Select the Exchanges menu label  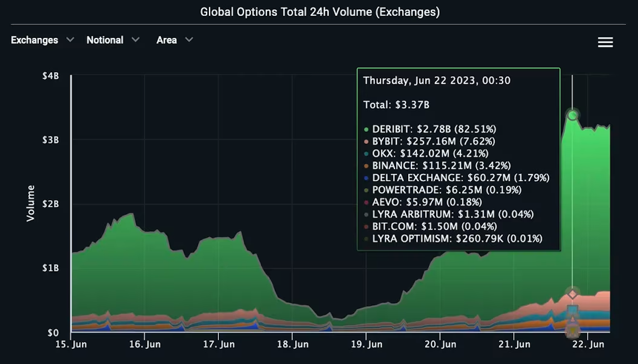click(34, 40)
